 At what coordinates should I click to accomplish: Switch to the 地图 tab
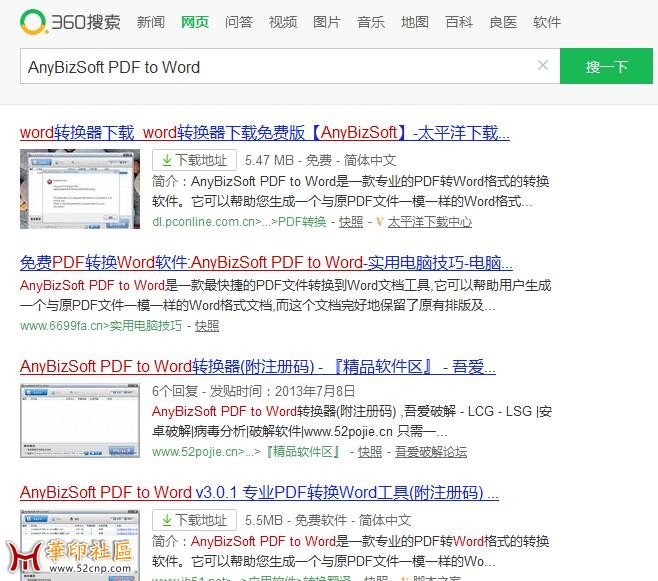(415, 22)
